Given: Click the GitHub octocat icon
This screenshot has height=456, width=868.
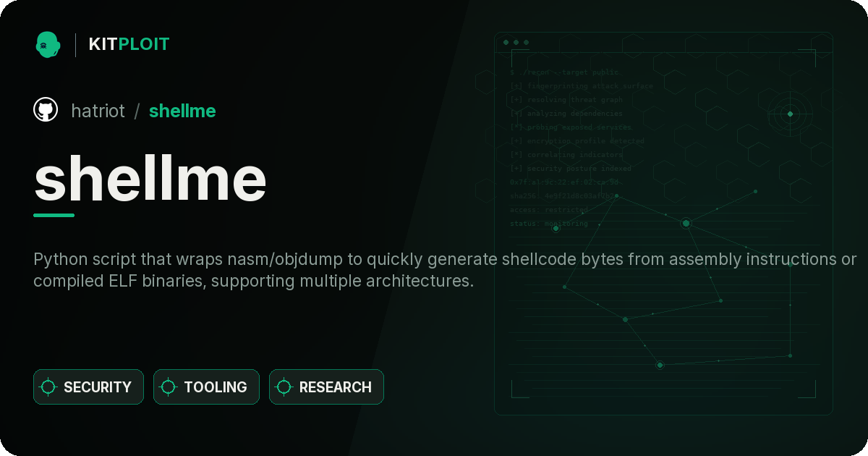Looking at the screenshot, I should click(x=46, y=110).
